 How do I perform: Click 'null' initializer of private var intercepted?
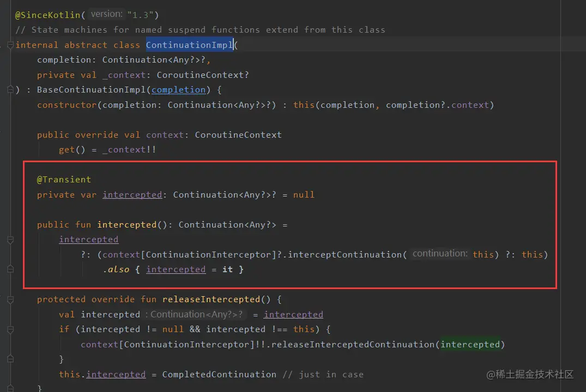(304, 195)
